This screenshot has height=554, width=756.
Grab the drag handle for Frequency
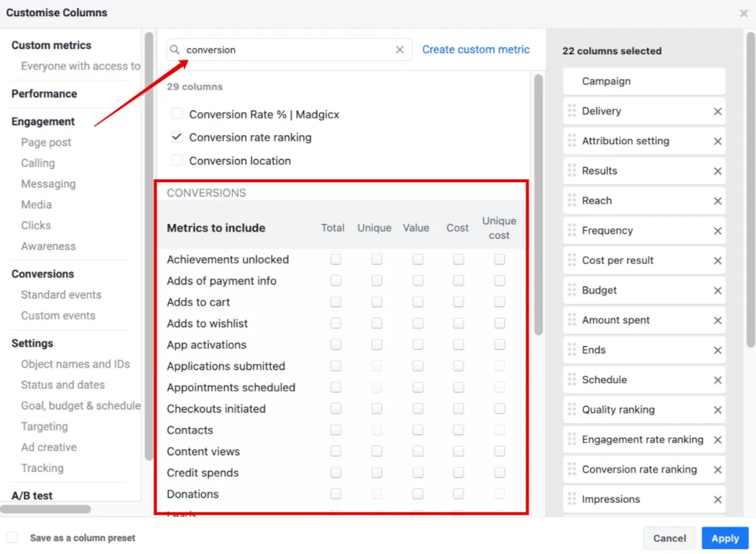572,230
